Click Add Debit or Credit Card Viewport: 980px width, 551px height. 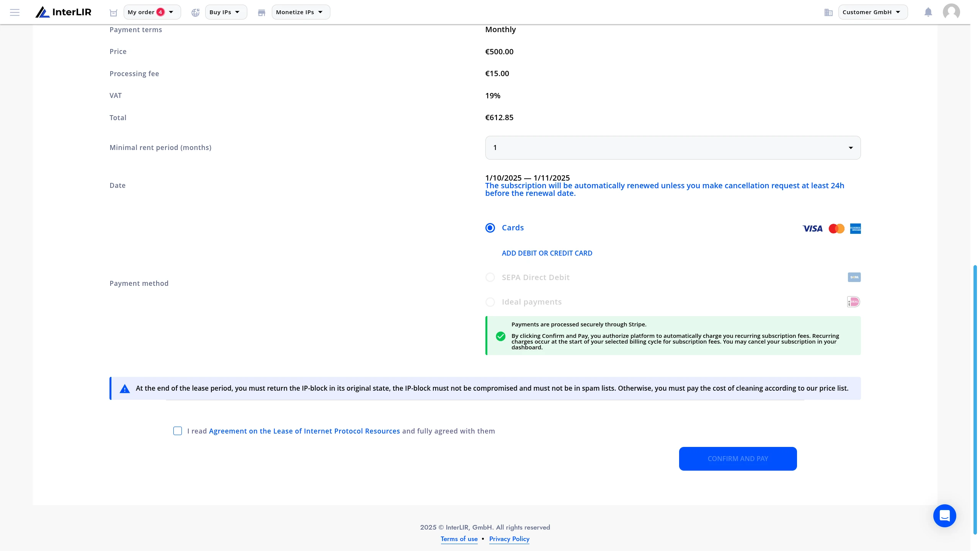(547, 253)
